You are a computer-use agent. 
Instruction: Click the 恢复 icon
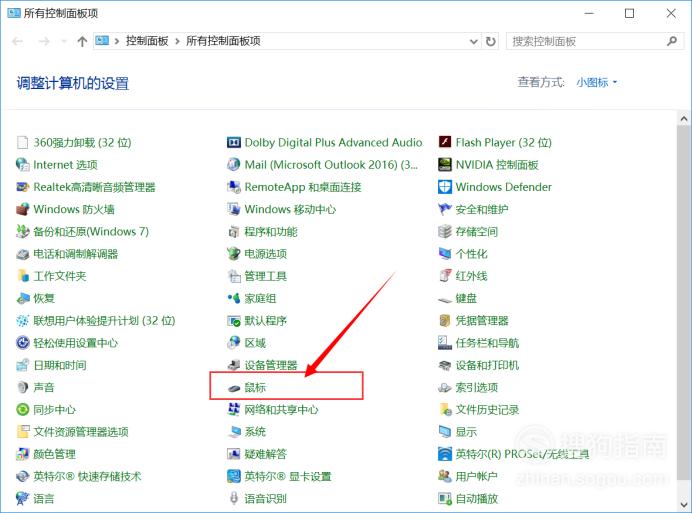(x=23, y=298)
